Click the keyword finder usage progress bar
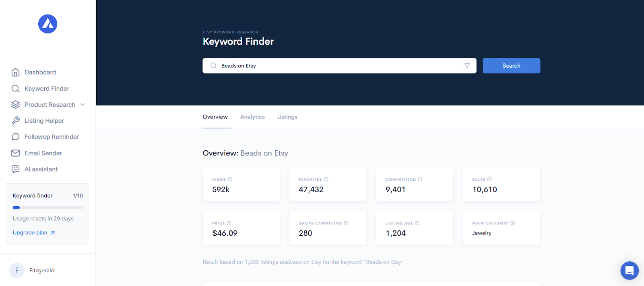The image size is (644, 286). 47,208
